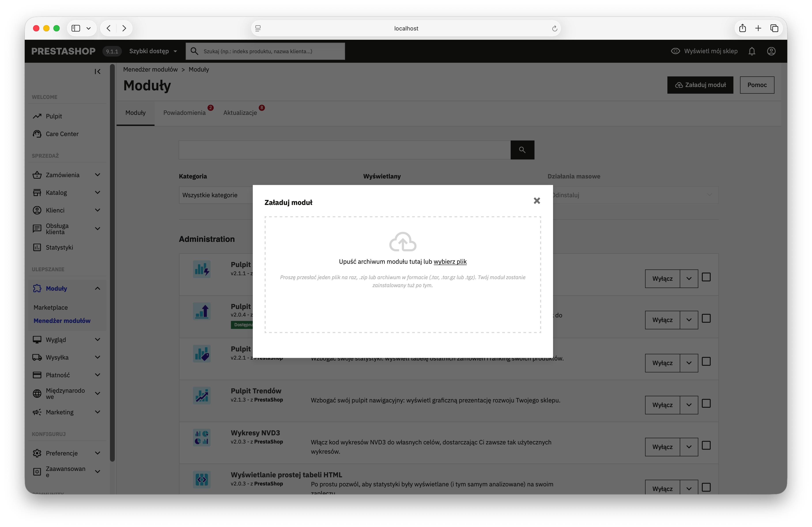
Task: Focus the modules search input field
Action: 345,150
